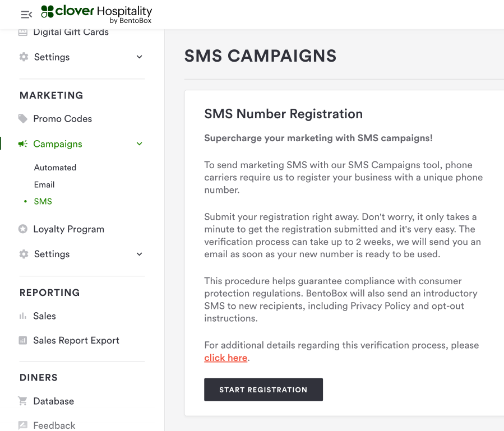Click the Database shopping cart icon
504x431 pixels.
pyautogui.click(x=23, y=401)
